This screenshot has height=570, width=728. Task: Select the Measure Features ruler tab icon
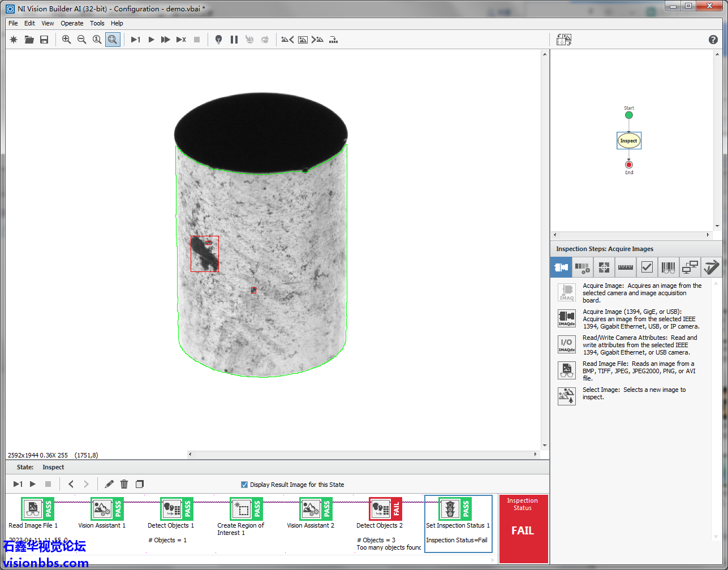click(625, 267)
